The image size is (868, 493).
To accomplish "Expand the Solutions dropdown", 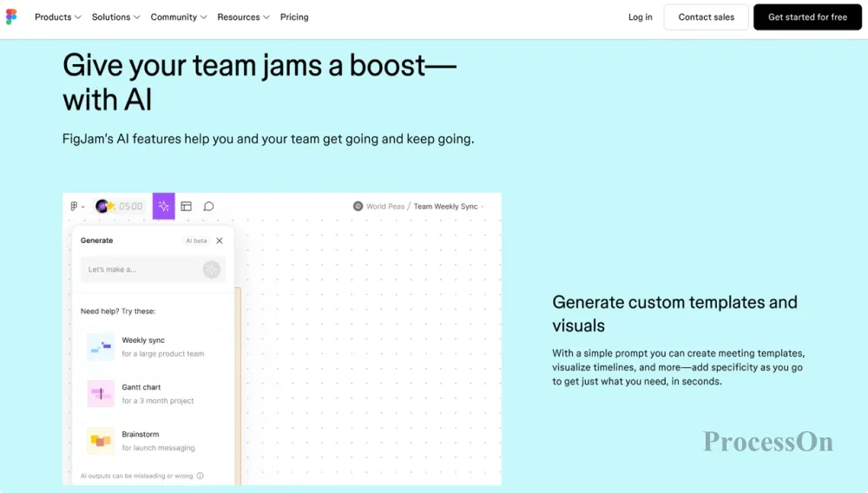I will point(115,17).
